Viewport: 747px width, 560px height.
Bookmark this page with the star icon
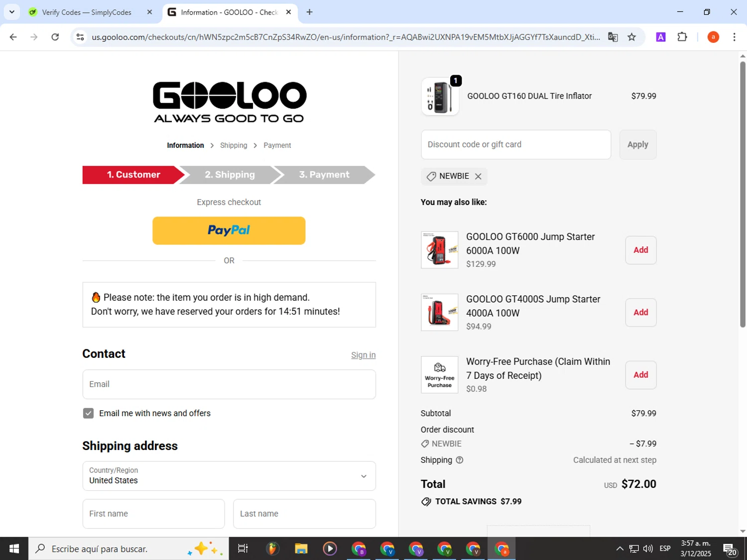[x=631, y=37]
